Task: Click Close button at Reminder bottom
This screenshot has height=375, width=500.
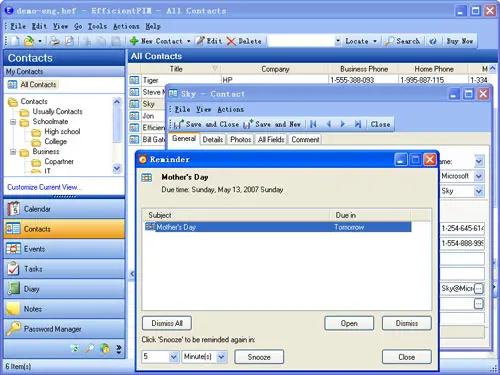Action: pos(407,357)
